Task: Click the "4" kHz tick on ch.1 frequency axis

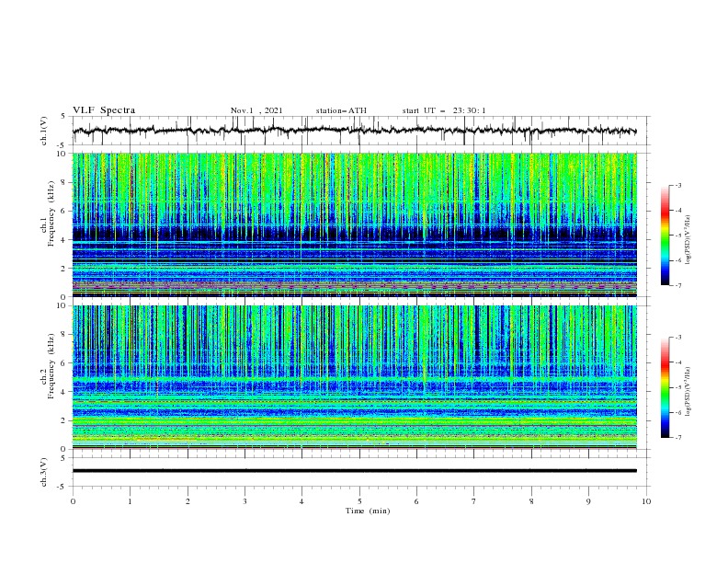Action: [x=63, y=240]
